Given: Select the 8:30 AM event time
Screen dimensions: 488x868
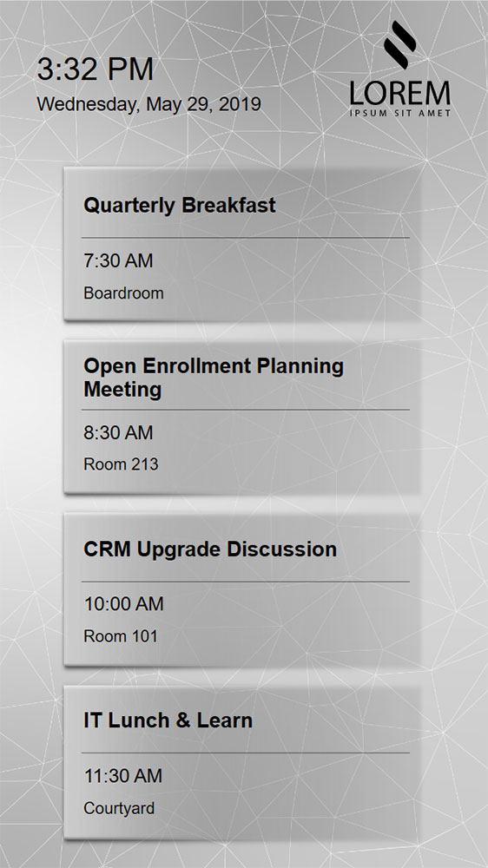Looking at the screenshot, I should [x=118, y=433].
